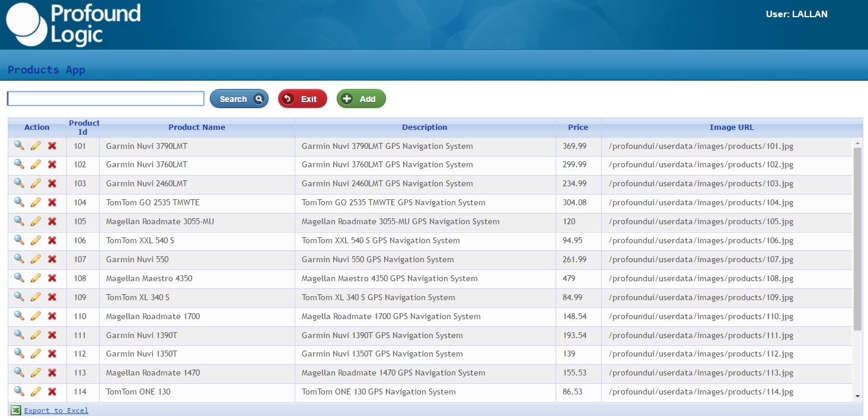
Task: View Garmin Nuvi 1390T details
Action: click(x=19, y=335)
